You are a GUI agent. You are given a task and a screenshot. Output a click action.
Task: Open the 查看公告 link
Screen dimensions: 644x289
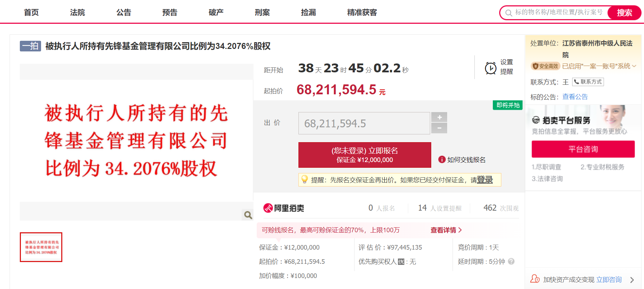pyautogui.click(x=575, y=97)
